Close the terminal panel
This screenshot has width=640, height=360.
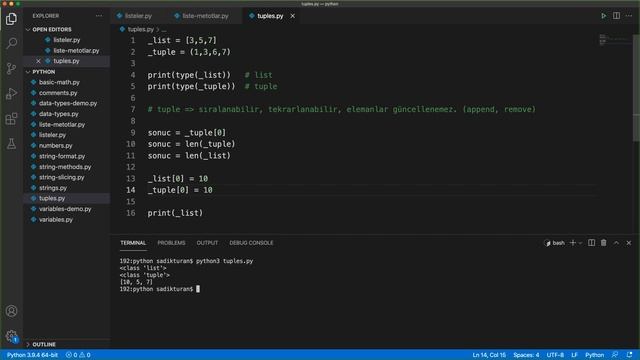click(629, 243)
